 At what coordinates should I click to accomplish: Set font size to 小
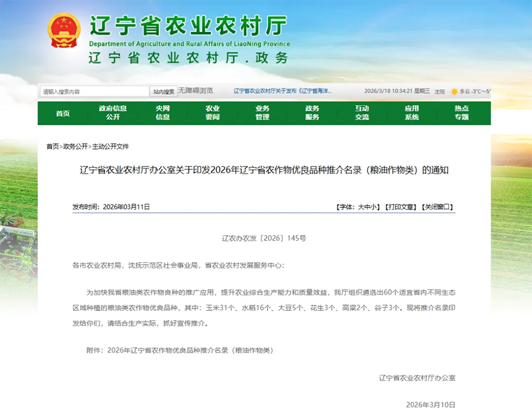point(375,207)
